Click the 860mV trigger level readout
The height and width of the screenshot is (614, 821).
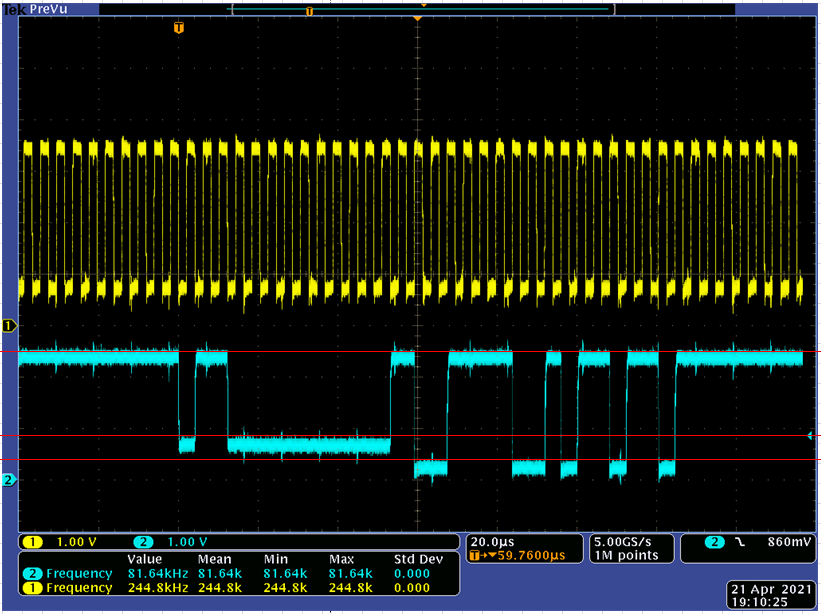(790, 542)
